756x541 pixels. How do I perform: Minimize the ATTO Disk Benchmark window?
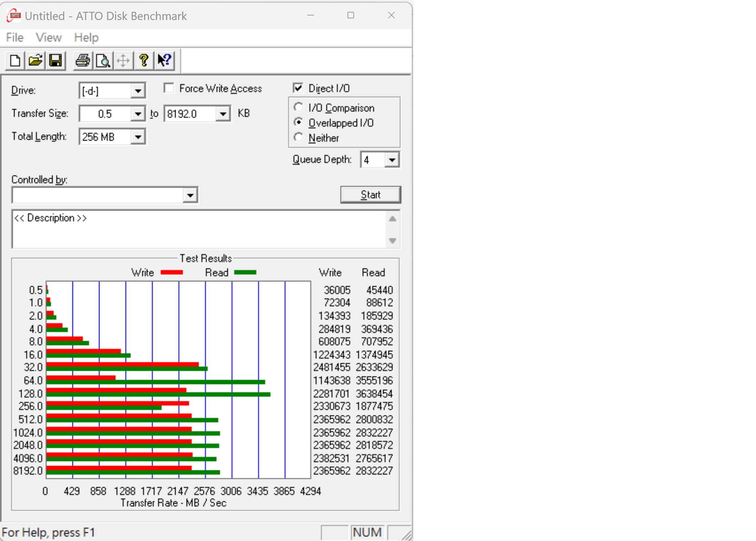[311, 15]
